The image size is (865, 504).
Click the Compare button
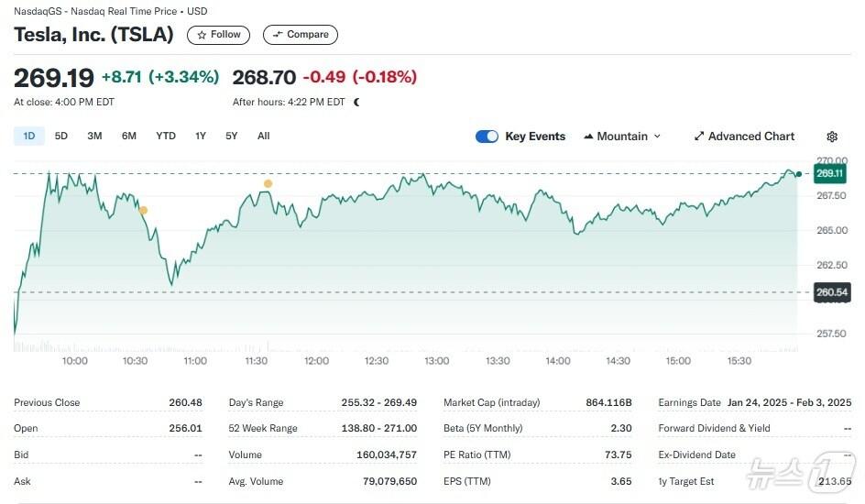(301, 35)
